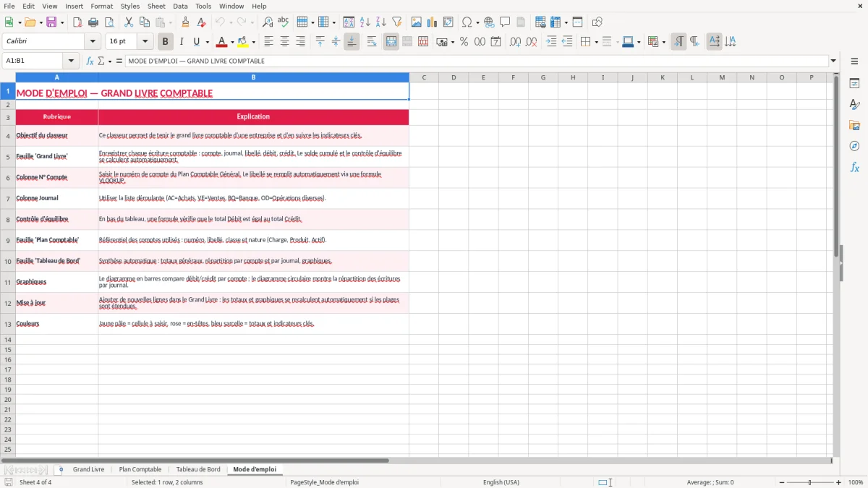Open the font color dropdown arrow
This screenshot has height=488, width=868.
coord(232,42)
